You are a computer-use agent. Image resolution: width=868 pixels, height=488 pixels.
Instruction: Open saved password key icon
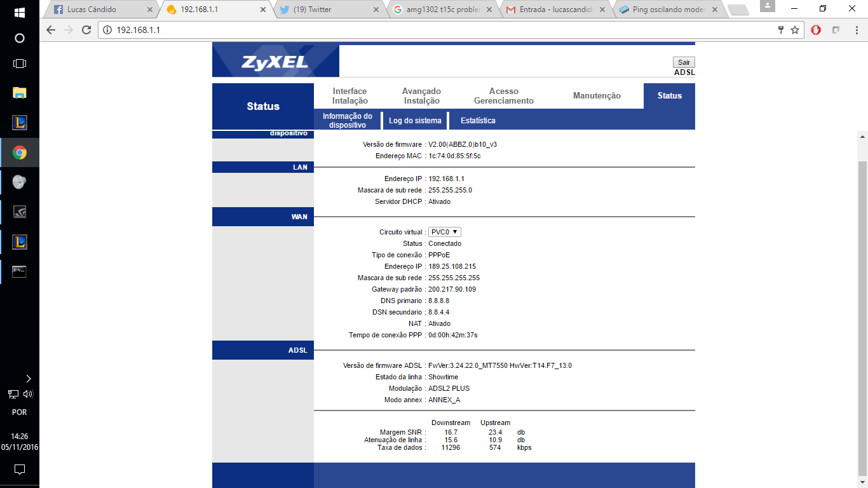pyautogui.click(x=781, y=30)
